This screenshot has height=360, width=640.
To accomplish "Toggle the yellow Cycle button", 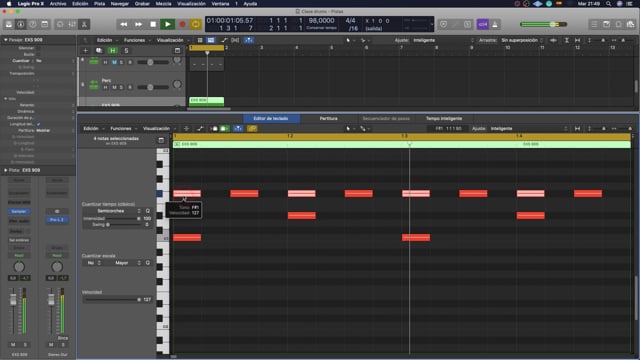I will (196, 24).
